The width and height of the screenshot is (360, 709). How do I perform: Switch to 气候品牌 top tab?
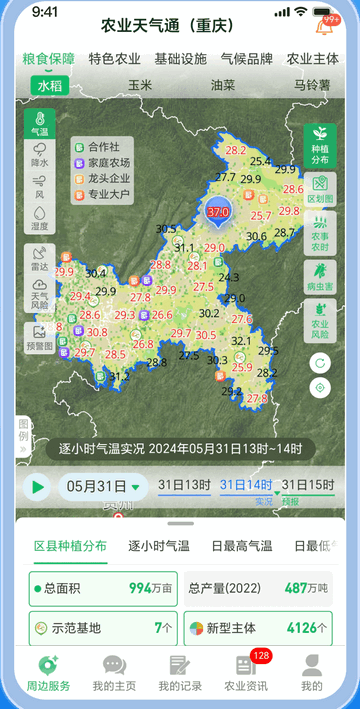tap(247, 59)
